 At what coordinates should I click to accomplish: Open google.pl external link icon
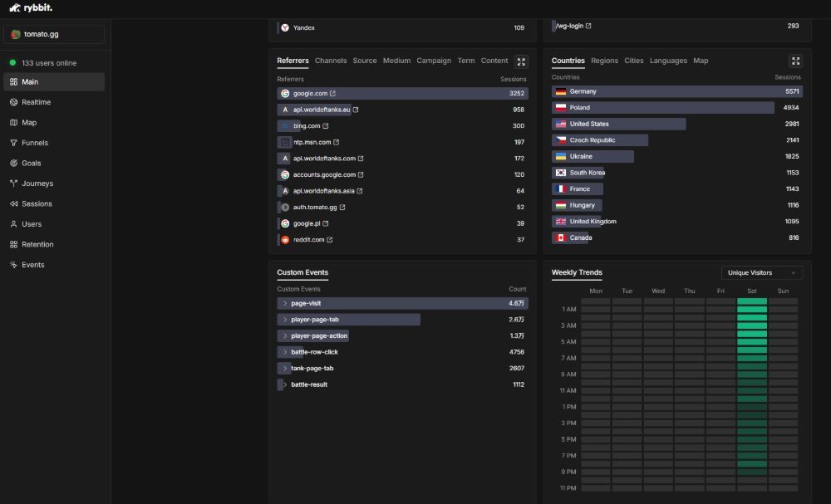[x=326, y=224]
